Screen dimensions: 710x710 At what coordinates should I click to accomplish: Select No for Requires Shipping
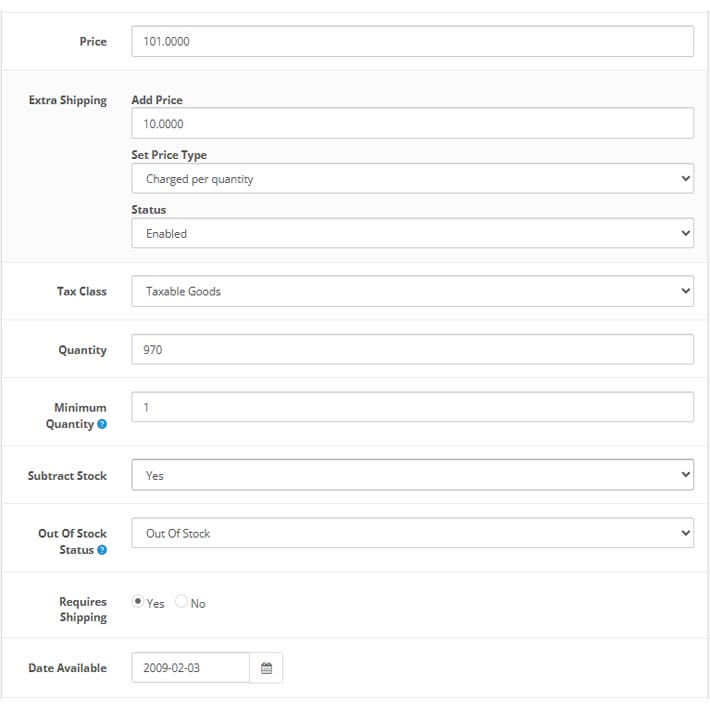181,601
